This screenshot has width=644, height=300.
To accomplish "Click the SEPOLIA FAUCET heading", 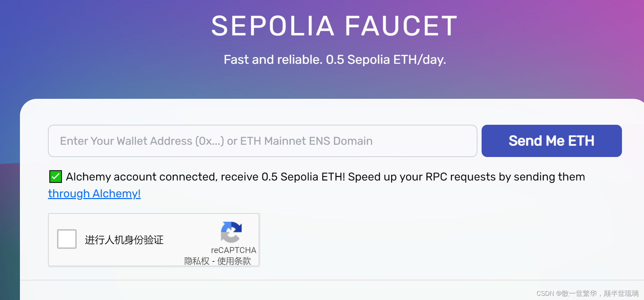I will tap(335, 26).
